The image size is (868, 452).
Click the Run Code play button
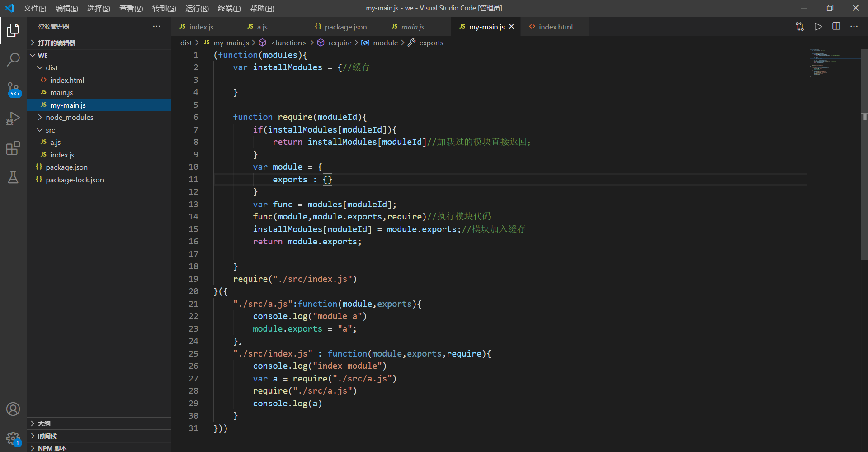(818, 27)
